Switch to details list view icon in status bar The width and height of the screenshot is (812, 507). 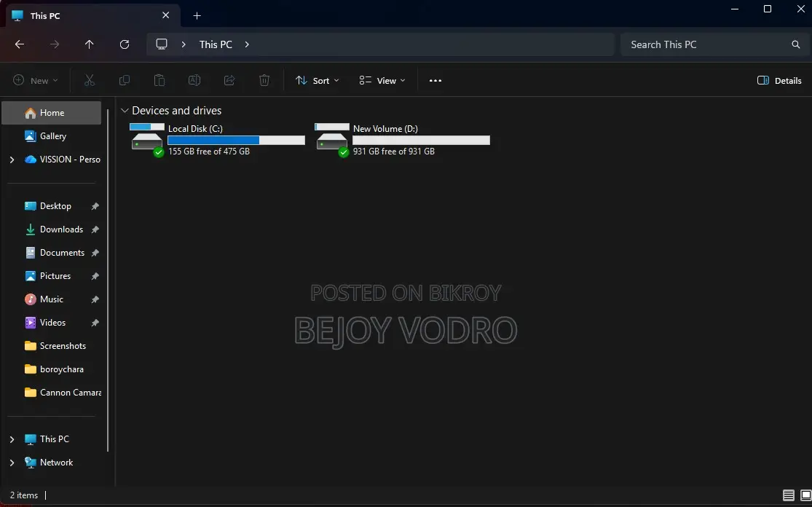788,495
